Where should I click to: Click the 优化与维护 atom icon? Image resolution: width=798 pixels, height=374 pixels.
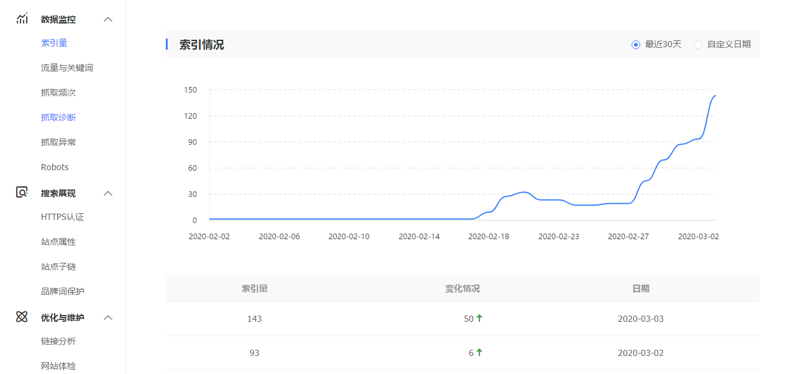(21, 317)
